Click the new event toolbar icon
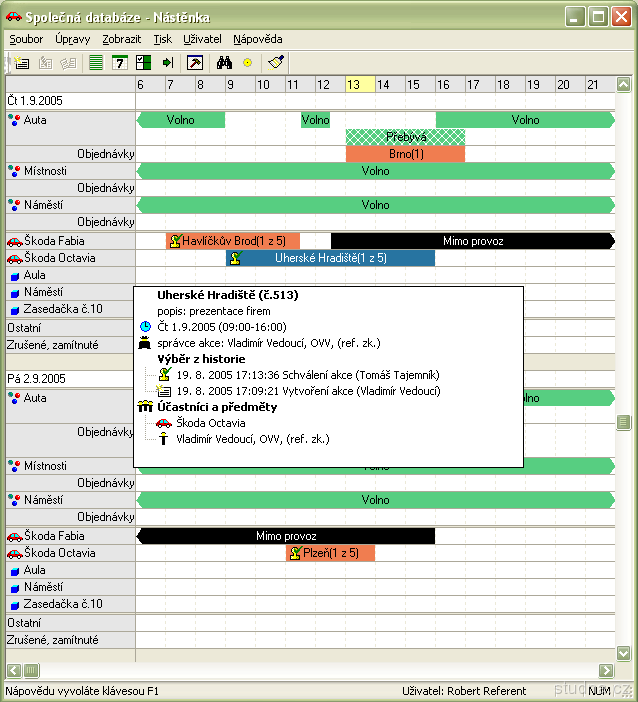Viewport: 638px width, 702px height. tap(21, 62)
